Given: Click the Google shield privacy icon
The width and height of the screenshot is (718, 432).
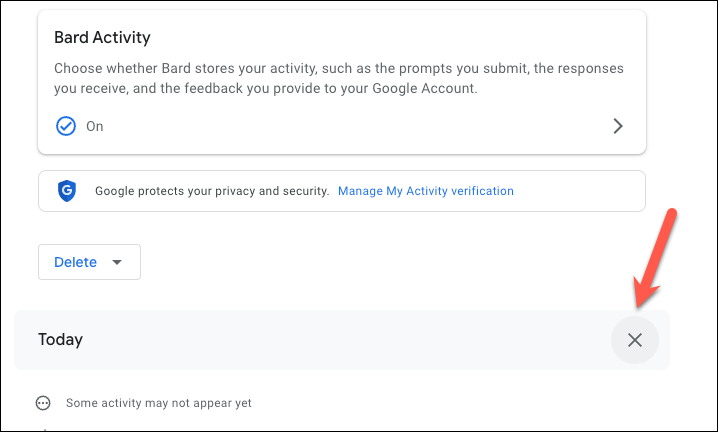Looking at the screenshot, I should pyautogui.click(x=67, y=190).
